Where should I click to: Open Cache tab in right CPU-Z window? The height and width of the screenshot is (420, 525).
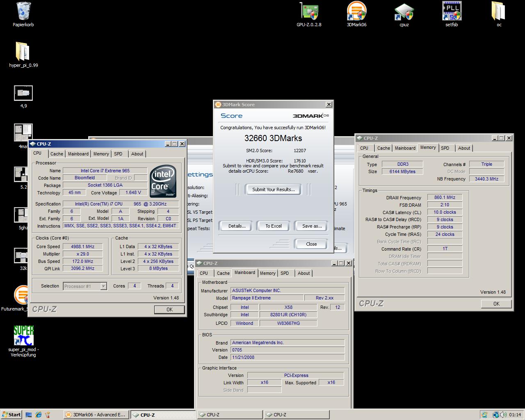(x=383, y=148)
